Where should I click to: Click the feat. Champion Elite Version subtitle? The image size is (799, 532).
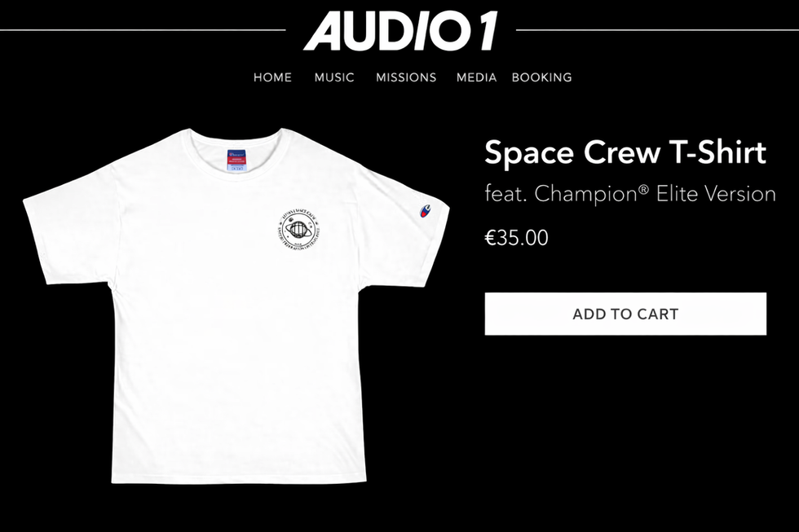pyautogui.click(x=630, y=194)
